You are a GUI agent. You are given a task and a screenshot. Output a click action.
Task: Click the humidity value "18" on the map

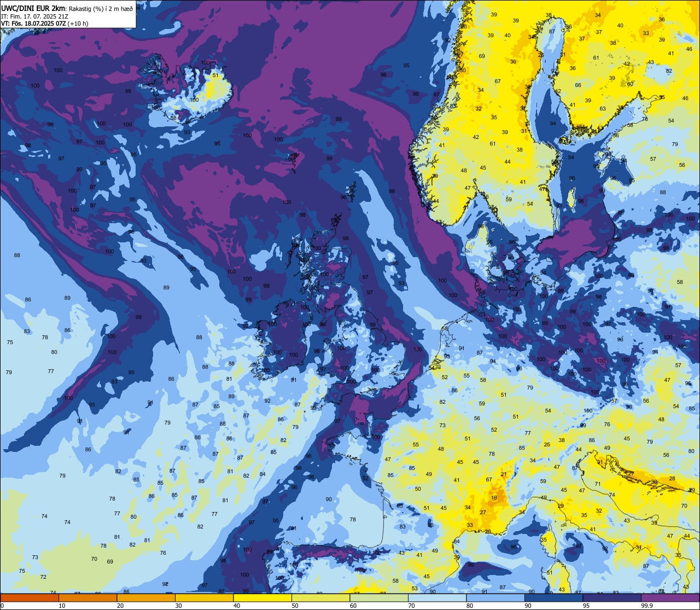[x=494, y=498]
